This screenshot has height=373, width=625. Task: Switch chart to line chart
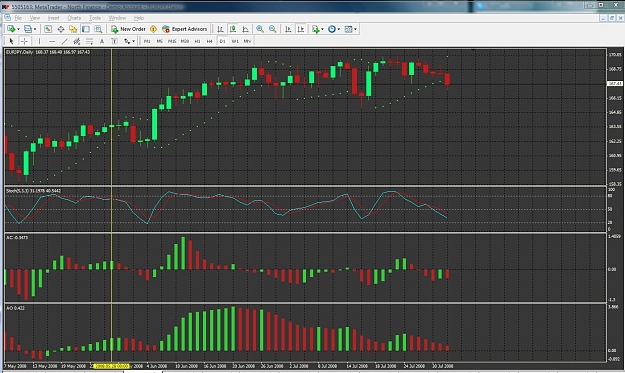click(x=246, y=29)
